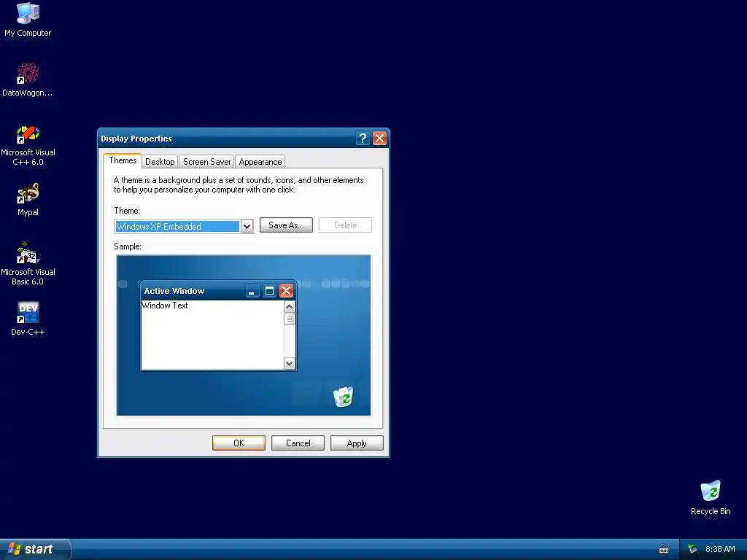Select the Recycle Bin on the desktop
The image size is (747, 560).
pos(711,497)
